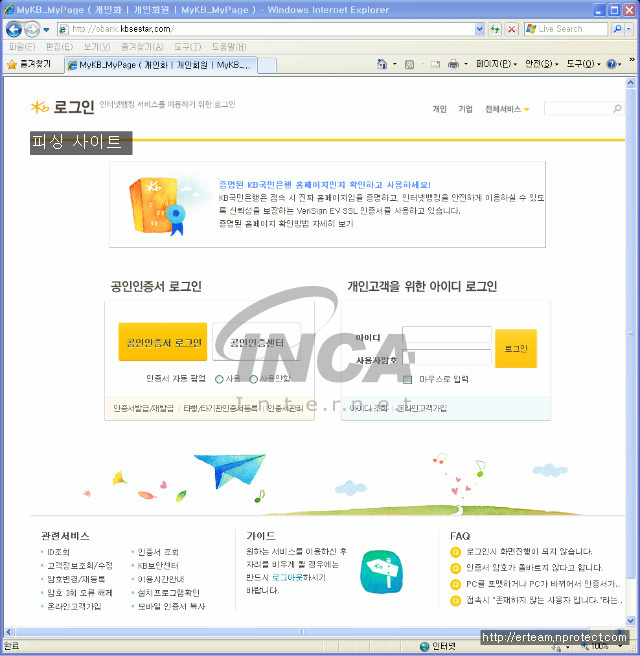640x656 pixels.
Task: Click the 기업 navigation link
Action: click(465, 109)
